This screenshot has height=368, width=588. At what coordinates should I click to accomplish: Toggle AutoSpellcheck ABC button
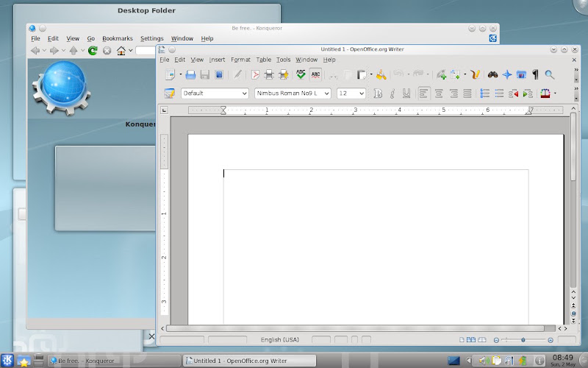[316, 75]
